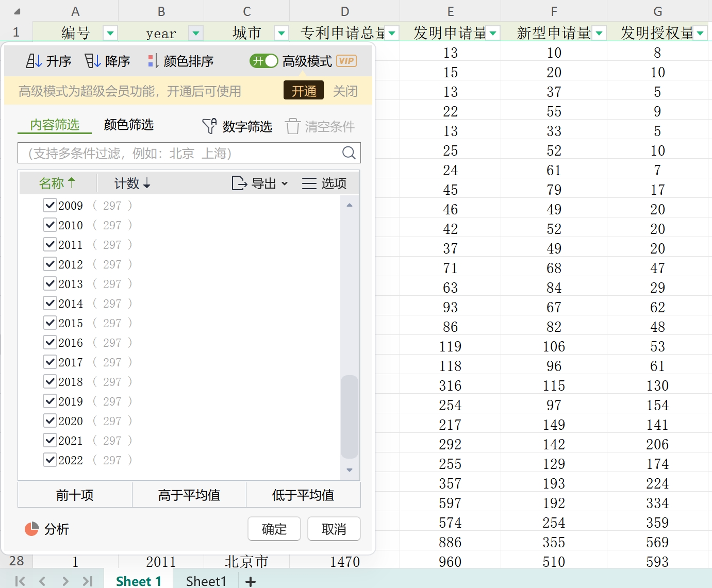Click 关闭 to dismiss the VIP notice
This screenshot has height=588, width=712.
click(345, 91)
